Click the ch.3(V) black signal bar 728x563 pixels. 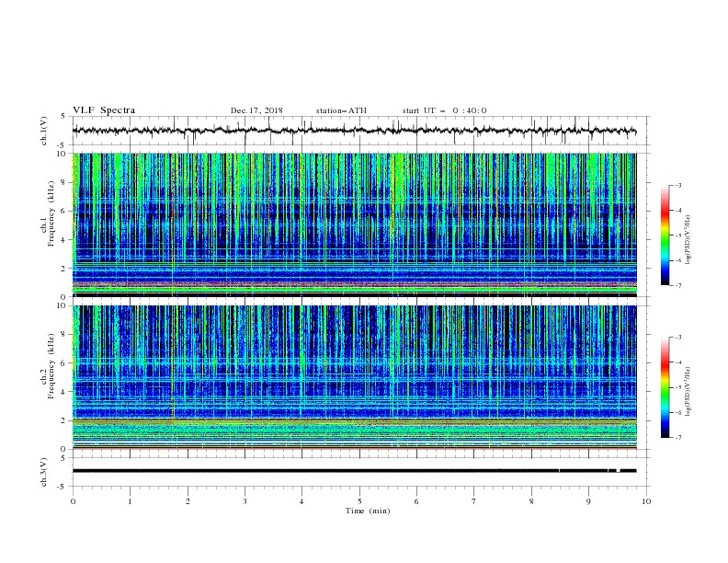[x=354, y=471]
